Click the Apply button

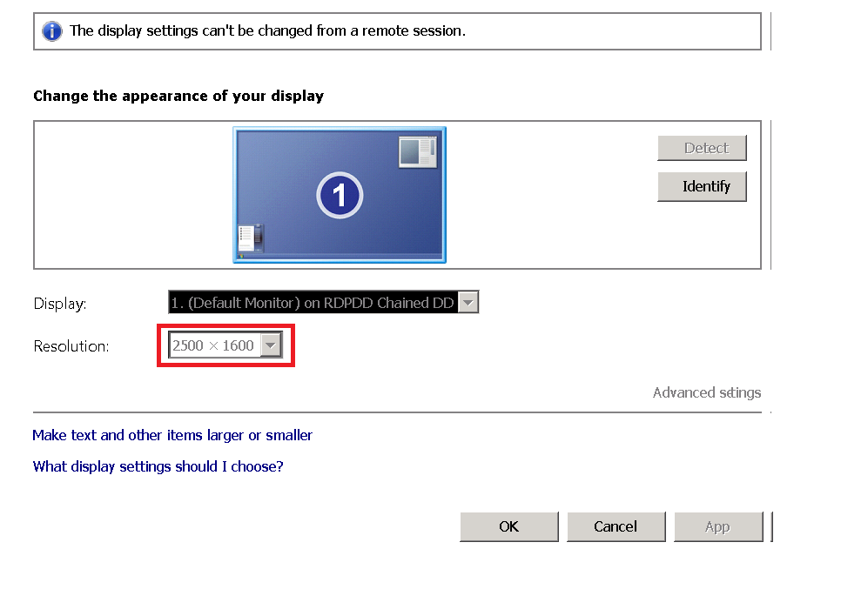coord(718,526)
